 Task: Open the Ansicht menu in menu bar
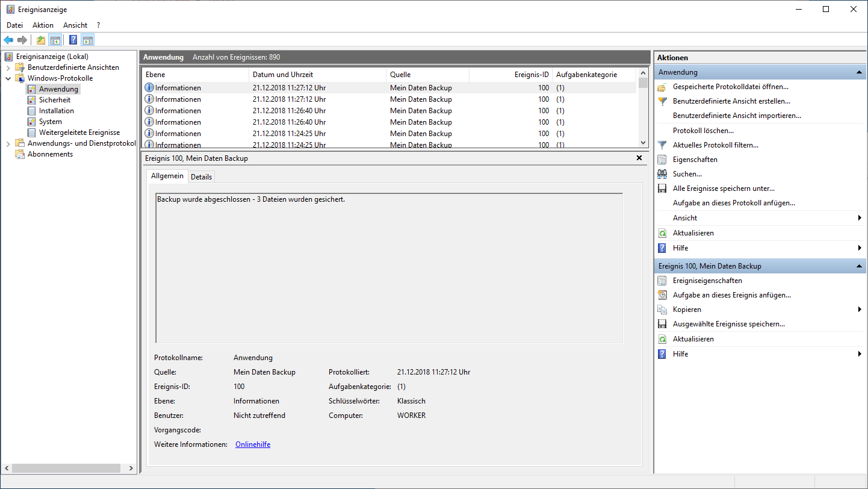pos(75,25)
